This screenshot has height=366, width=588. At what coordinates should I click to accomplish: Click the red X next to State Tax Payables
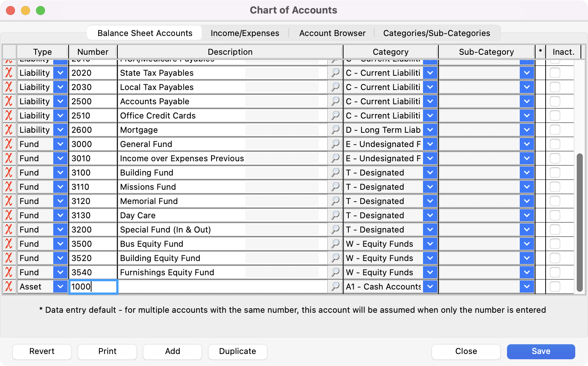pos(9,73)
